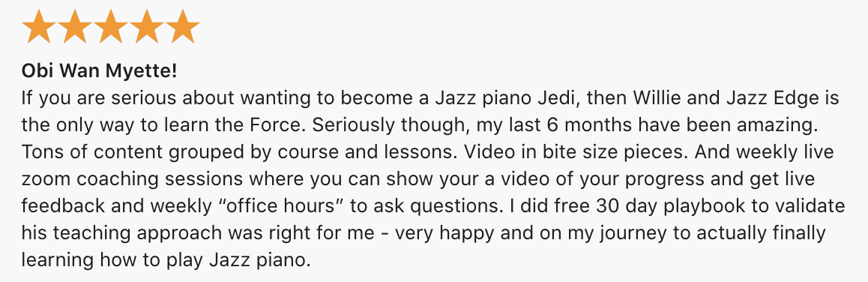Click the fifth, last rating star
This screenshot has height=282, width=868.
pos(182,26)
